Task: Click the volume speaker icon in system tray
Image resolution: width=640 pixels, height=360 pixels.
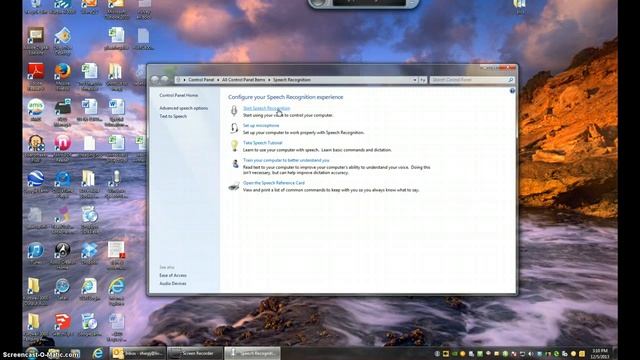Action: [531, 353]
